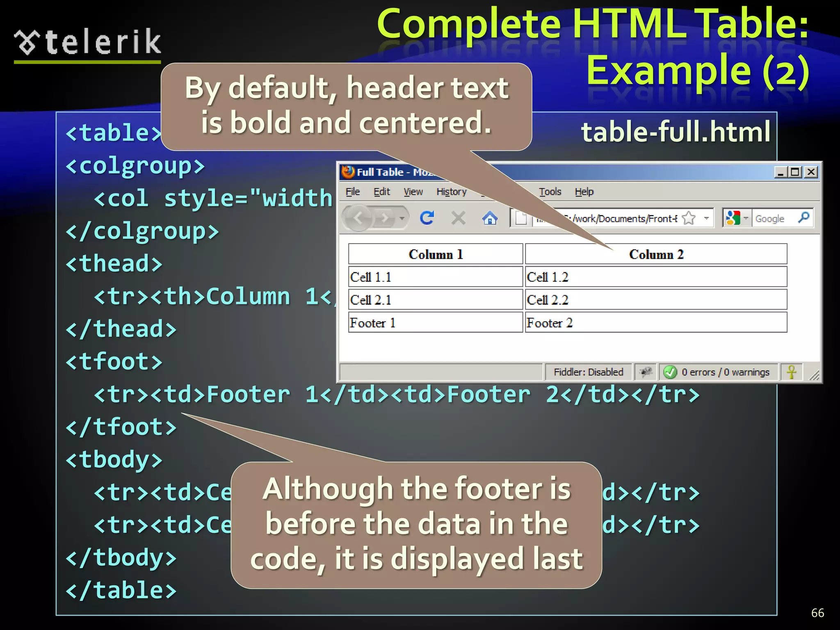Maximize the Full Table Firefox window

coord(795,172)
